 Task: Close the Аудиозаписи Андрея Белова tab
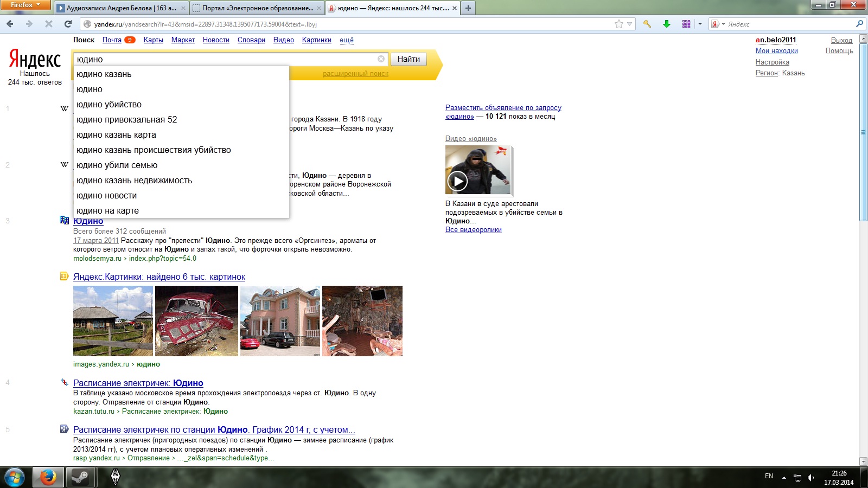coord(183,8)
